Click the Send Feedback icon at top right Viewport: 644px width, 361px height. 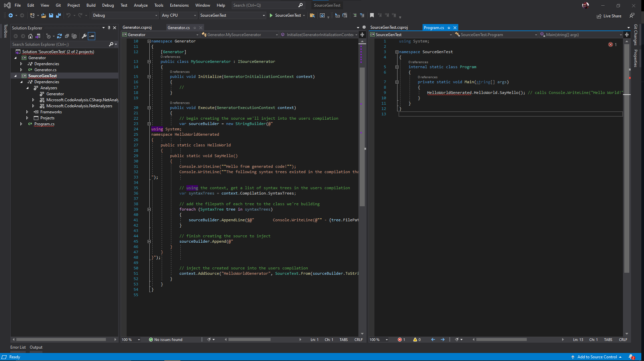pyautogui.click(x=632, y=16)
